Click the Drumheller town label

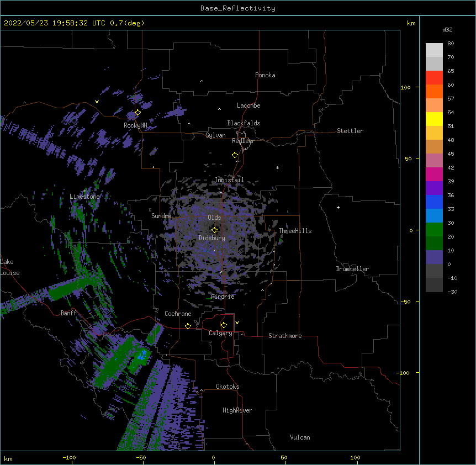(x=352, y=269)
